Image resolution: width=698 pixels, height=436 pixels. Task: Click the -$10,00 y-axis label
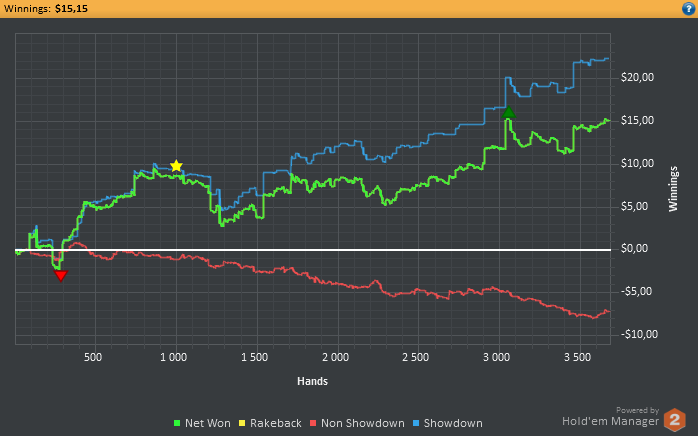click(x=639, y=334)
